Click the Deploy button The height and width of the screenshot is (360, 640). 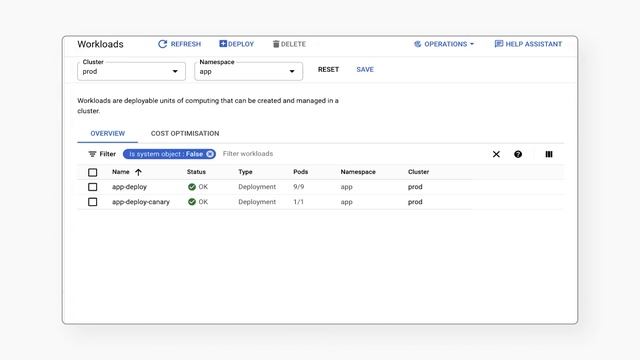(x=237, y=44)
